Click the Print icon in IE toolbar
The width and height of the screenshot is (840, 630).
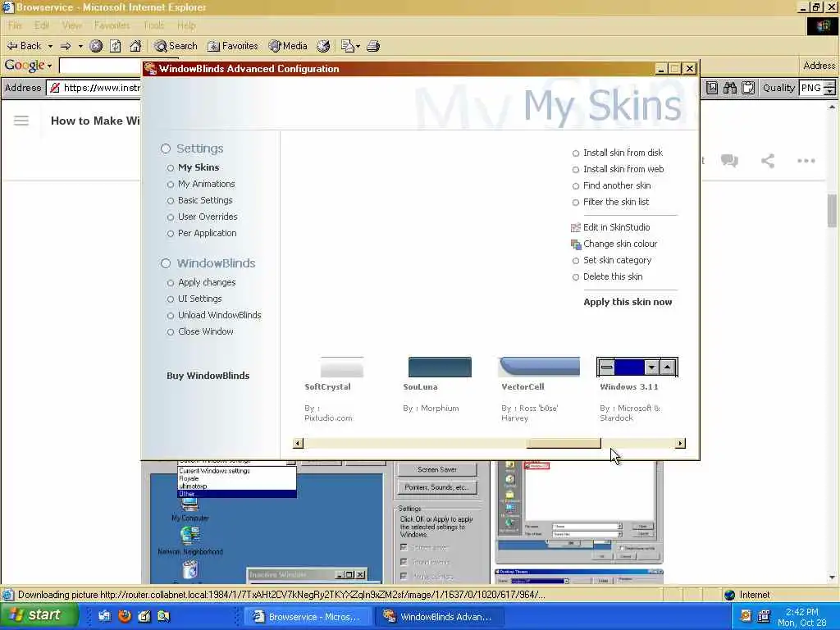point(373,46)
